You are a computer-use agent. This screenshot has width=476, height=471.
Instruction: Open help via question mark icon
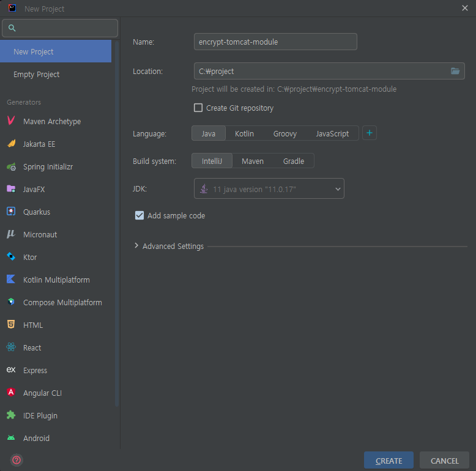17,460
